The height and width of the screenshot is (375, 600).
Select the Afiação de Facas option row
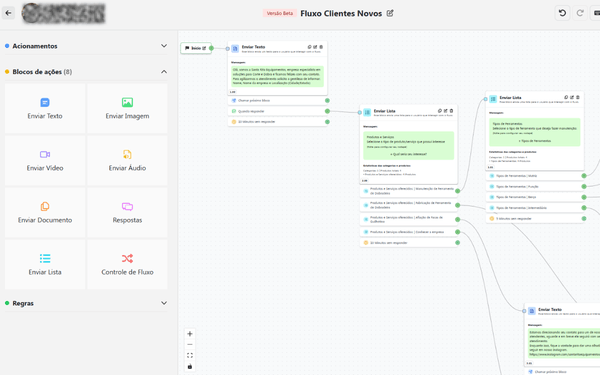409,219
